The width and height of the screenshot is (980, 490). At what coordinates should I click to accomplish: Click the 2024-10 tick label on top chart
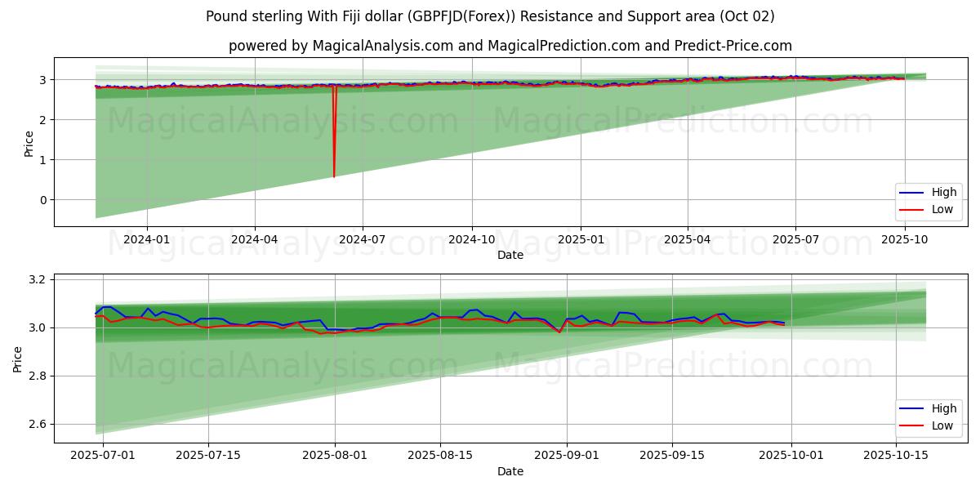pos(471,239)
